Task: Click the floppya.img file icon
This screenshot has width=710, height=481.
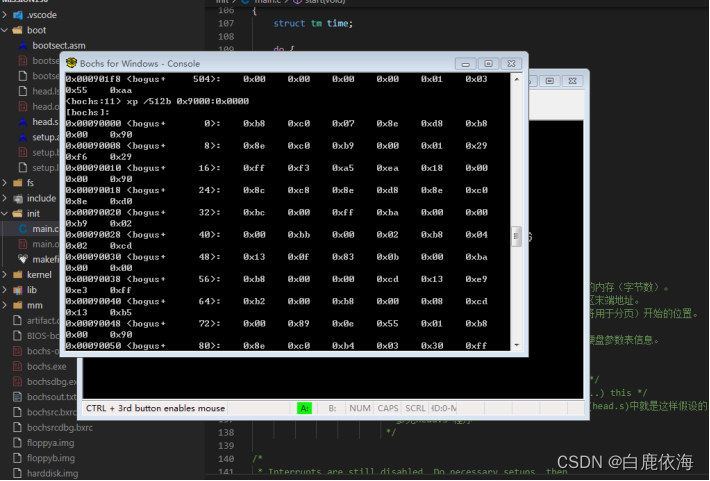Action: [18, 443]
